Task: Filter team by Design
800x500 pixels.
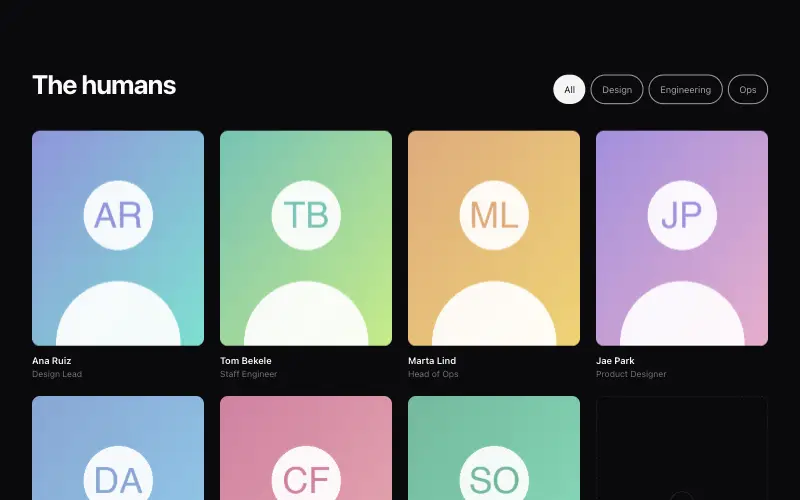Action: tap(617, 89)
